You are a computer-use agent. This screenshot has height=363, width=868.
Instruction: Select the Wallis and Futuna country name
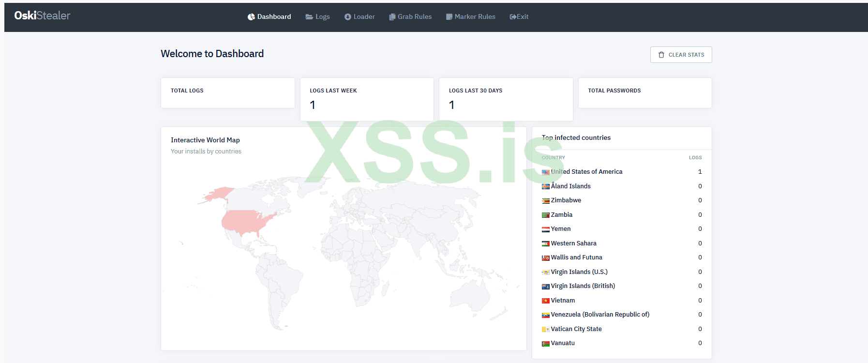(x=577, y=257)
